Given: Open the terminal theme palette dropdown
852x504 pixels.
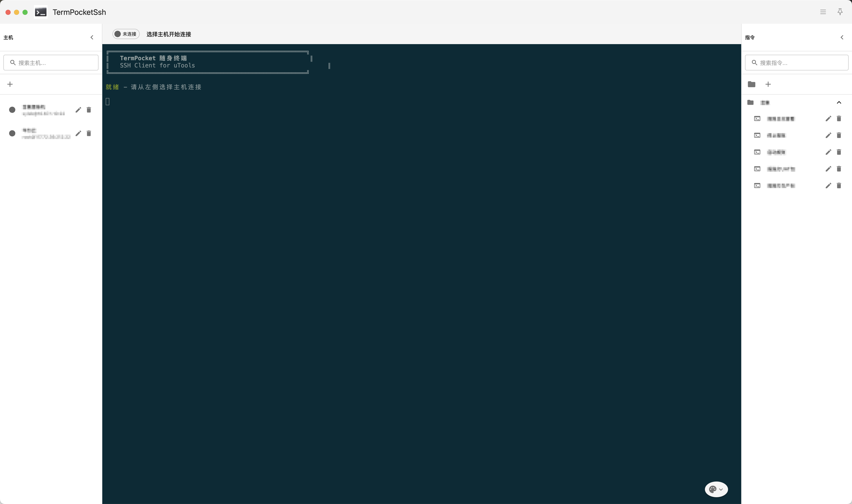Looking at the screenshot, I should pos(716,489).
